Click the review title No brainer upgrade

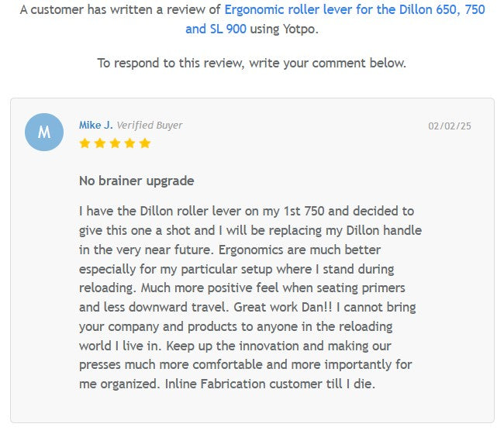(136, 181)
